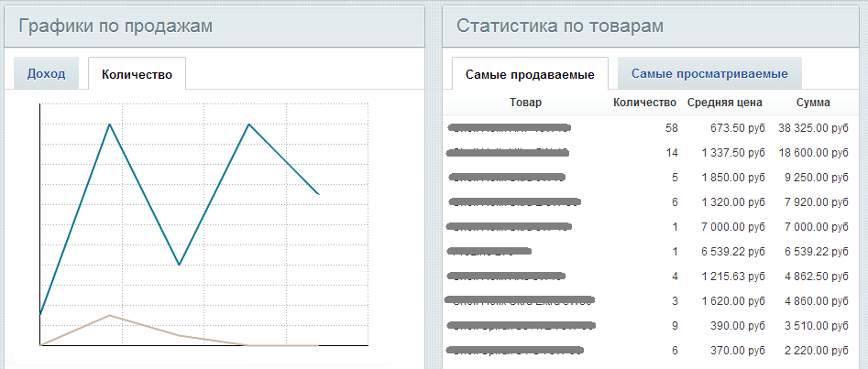Image resolution: width=868 pixels, height=369 pixels.
Task: Click the sum 6 539.22 руб
Action: (x=816, y=252)
